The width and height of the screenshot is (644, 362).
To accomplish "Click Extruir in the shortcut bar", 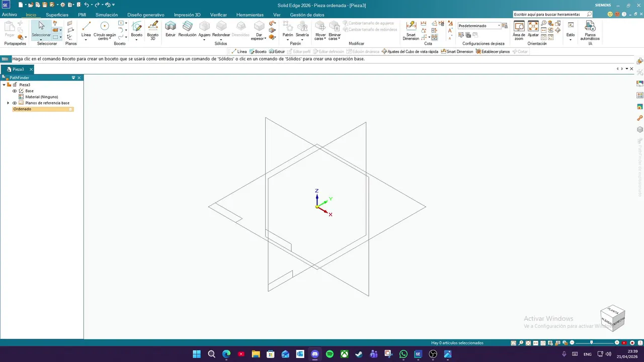I will click(x=277, y=52).
